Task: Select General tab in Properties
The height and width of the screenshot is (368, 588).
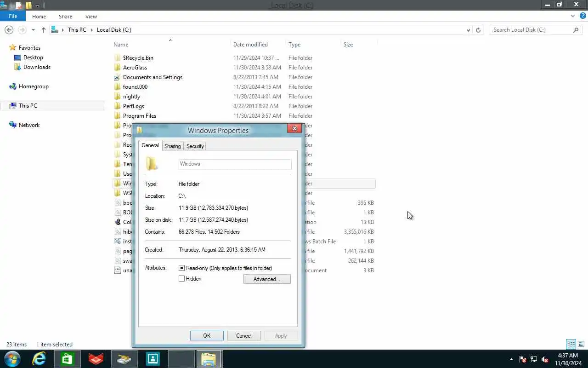Action: point(150,145)
